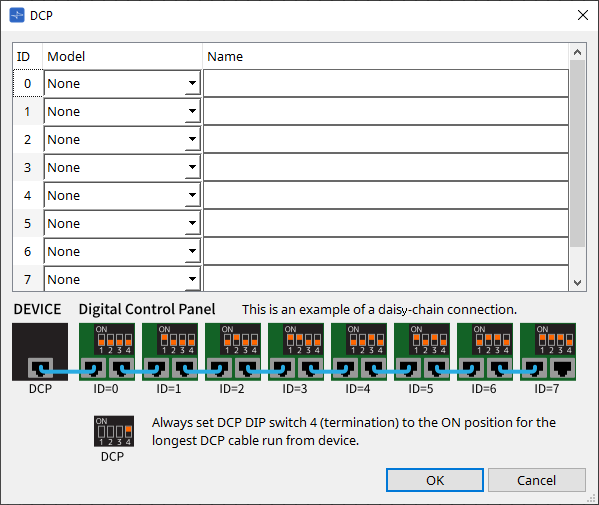The width and height of the screenshot is (599, 505).
Task: Click the Name field for ID 1
Action: [x=386, y=111]
